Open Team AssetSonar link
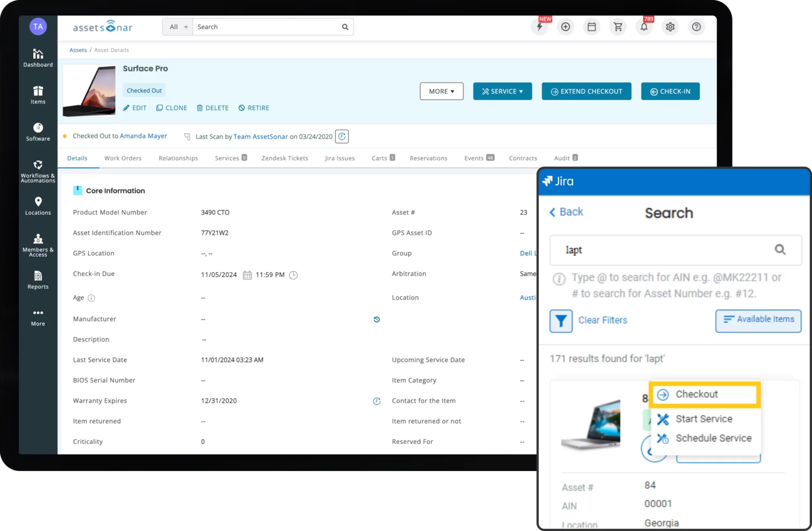The width and height of the screenshot is (812, 531). click(260, 137)
